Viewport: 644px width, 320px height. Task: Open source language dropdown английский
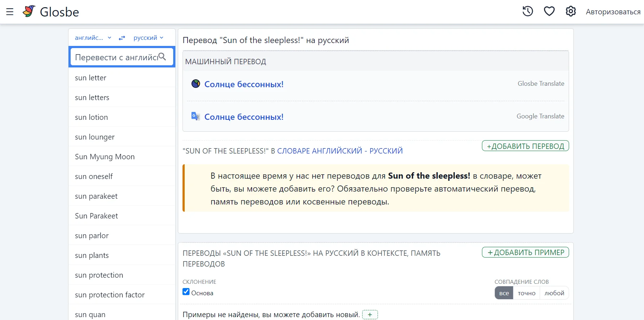coord(93,38)
